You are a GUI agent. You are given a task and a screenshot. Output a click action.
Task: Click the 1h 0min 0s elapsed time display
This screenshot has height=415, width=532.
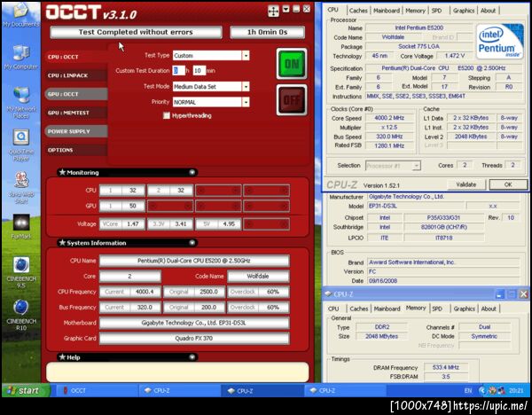click(268, 32)
